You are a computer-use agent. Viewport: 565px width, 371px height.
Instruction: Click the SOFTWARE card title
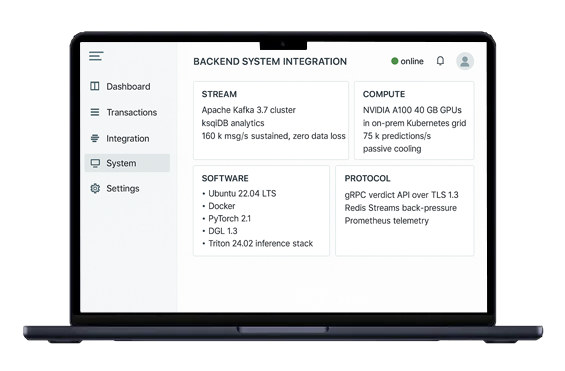pyautogui.click(x=225, y=178)
